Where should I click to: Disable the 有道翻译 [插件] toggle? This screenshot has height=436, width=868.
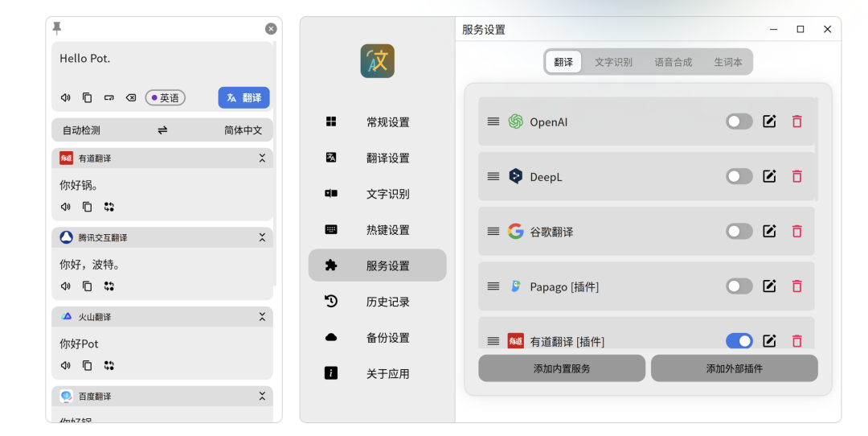pyautogui.click(x=739, y=341)
